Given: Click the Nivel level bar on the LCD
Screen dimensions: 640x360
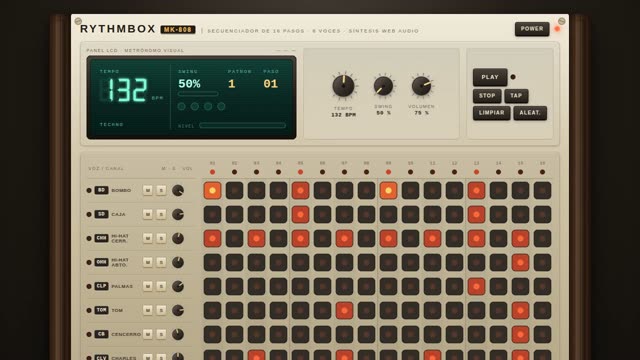Looking at the screenshot, I should (x=242, y=126).
